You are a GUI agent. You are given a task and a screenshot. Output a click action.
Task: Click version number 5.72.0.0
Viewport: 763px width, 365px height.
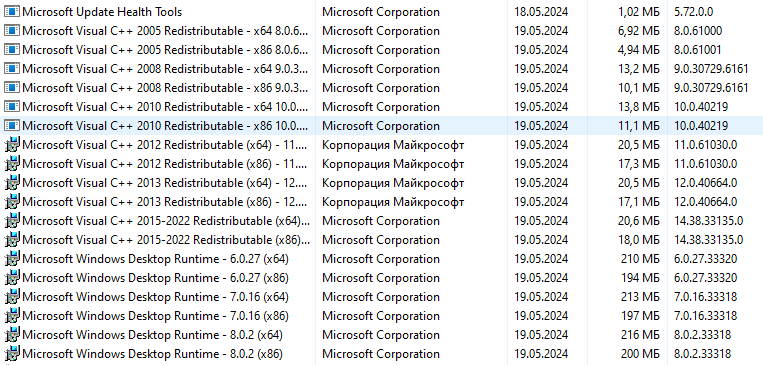pos(693,12)
